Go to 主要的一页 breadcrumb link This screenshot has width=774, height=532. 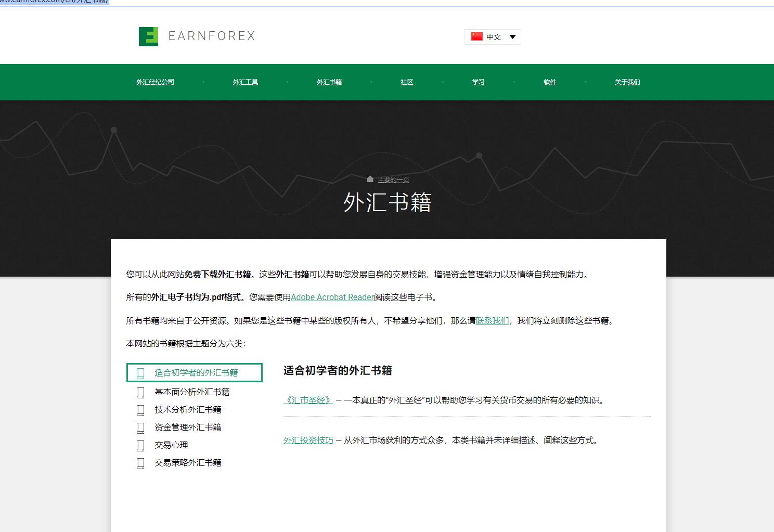393,179
